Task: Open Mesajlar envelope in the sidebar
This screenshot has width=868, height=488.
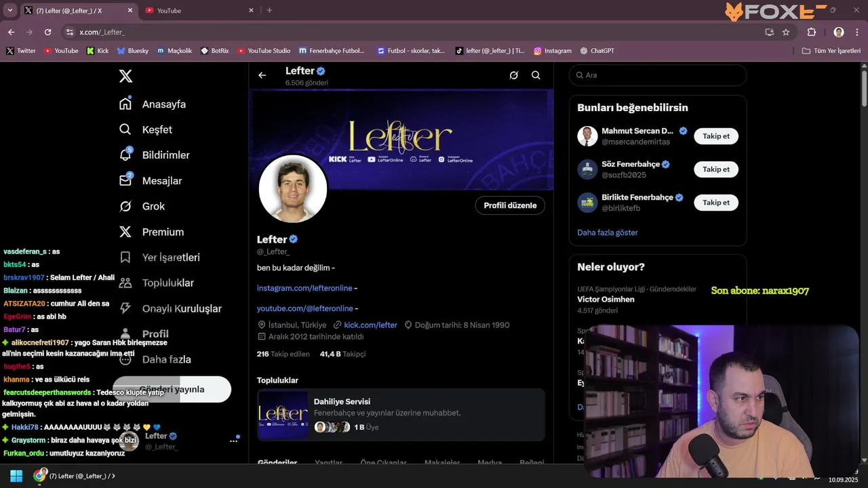Action: coord(151,180)
